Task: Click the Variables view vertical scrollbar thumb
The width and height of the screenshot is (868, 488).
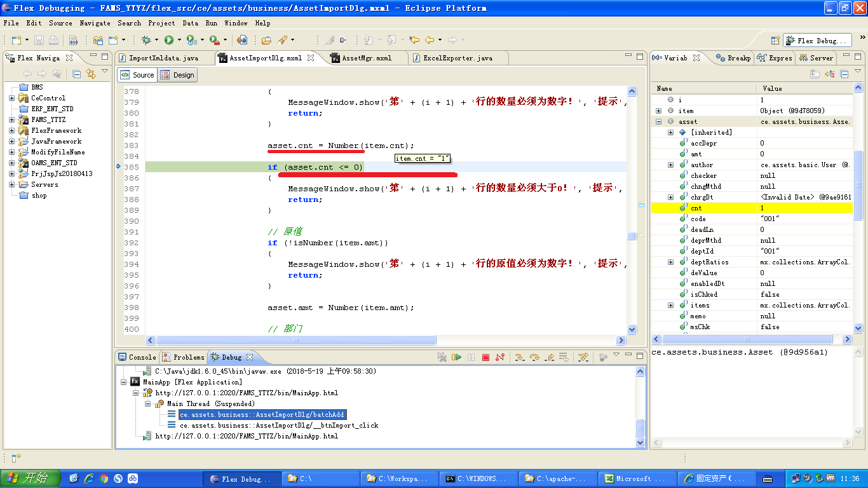Action: [858, 186]
